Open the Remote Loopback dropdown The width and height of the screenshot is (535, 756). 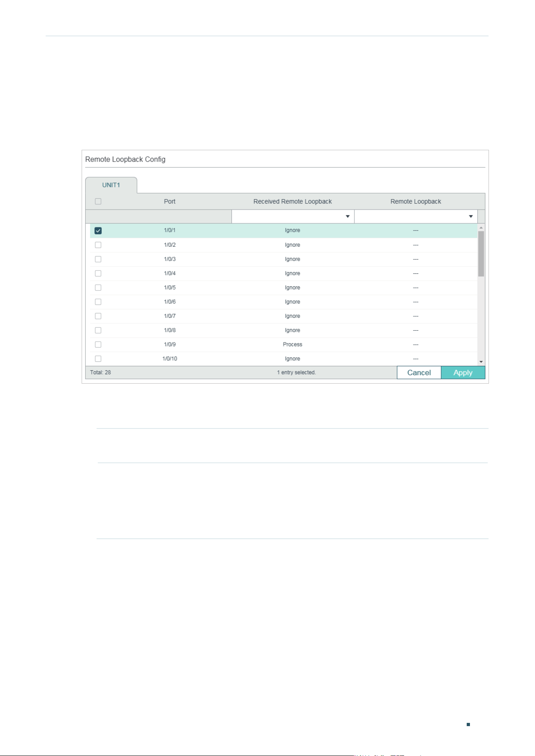coord(416,216)
